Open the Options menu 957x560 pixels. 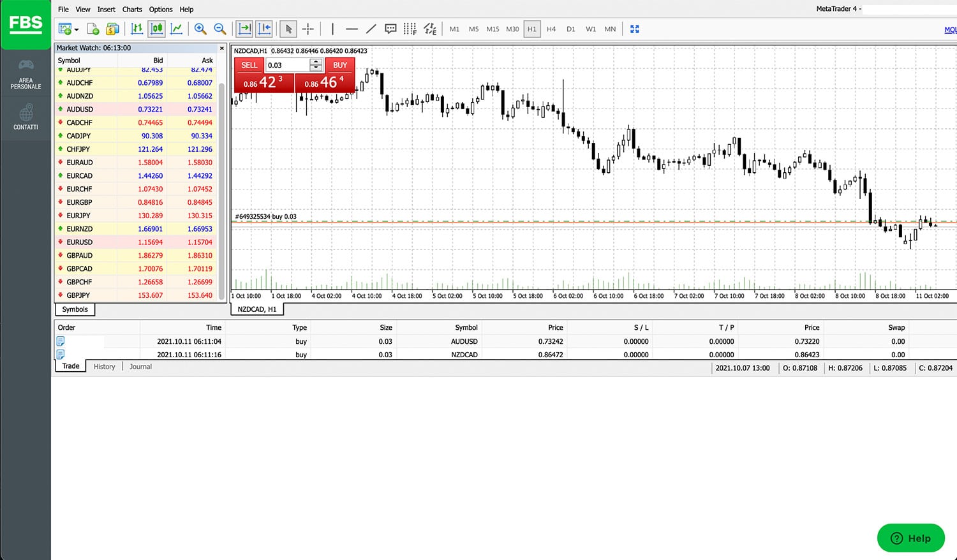tap(161, 10)
